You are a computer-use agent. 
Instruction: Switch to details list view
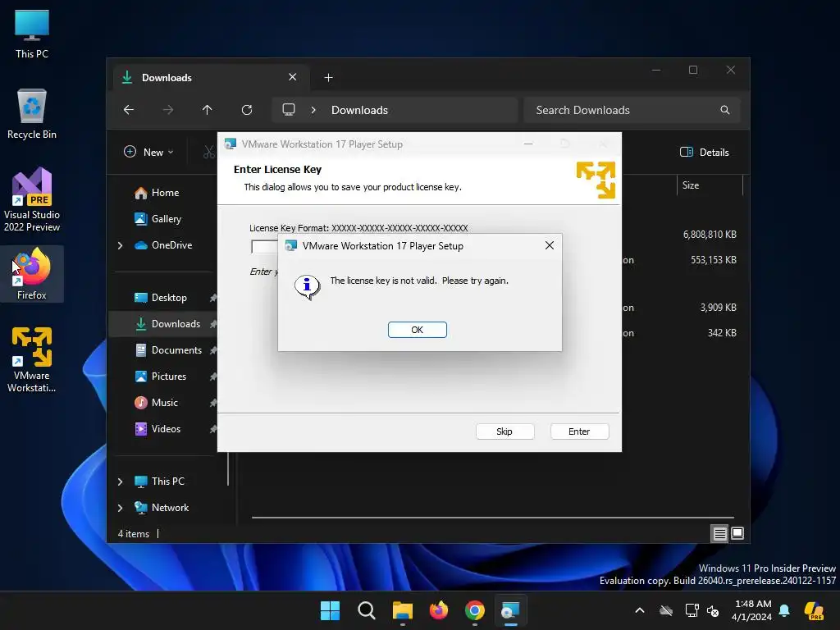[x=719, y=533]
